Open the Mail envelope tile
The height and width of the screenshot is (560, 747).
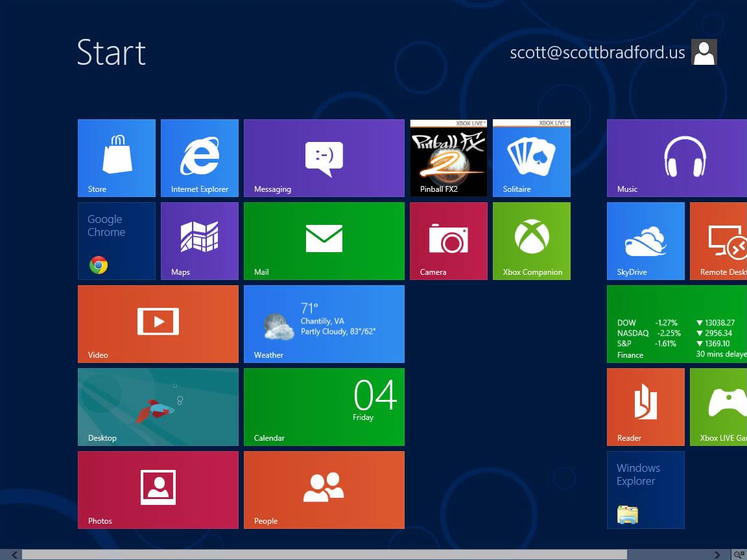tap(324, 241)
